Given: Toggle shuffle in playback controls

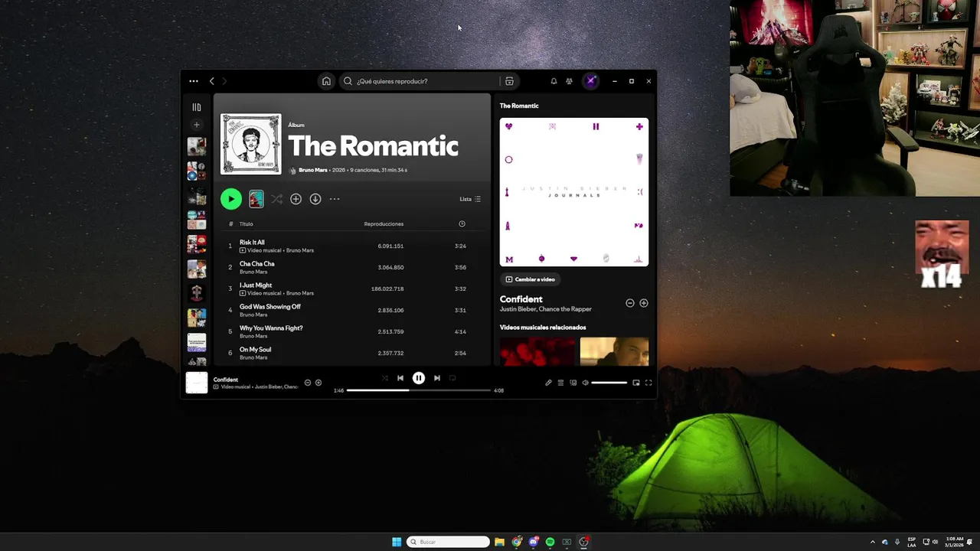Looking at the screenshot, I should tap(384, 378).
